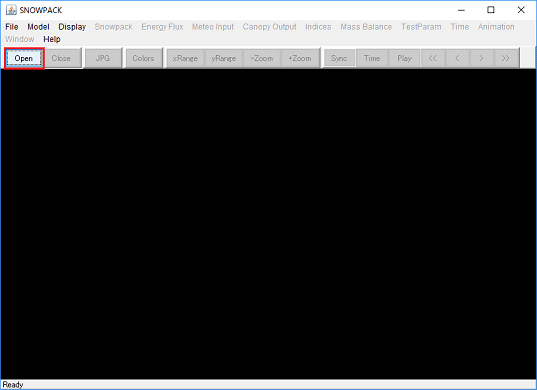Image resolution: width=537 pixels, height=390 pixels.
Task: Step forward with the > button
Action: point(481,58)
